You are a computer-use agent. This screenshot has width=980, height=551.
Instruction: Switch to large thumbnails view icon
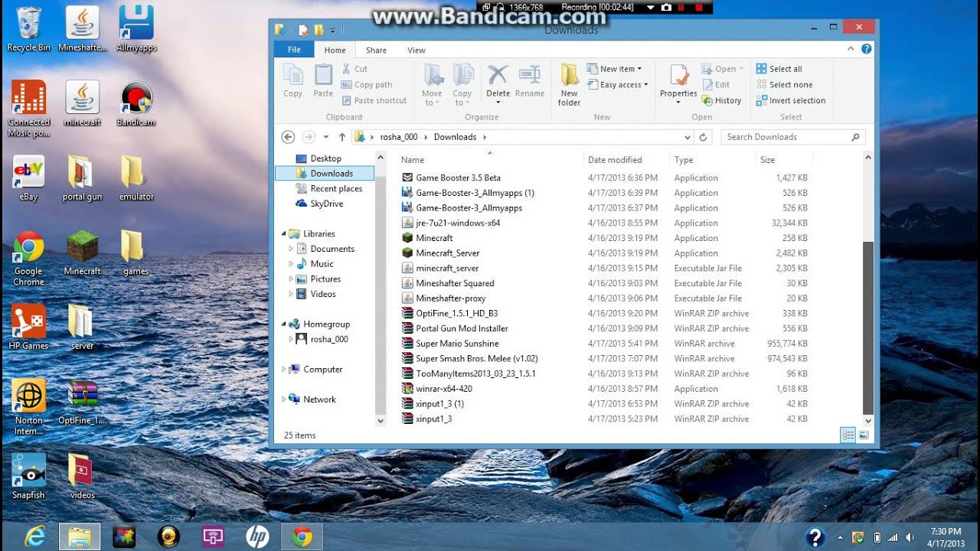[x=864, y=435]
